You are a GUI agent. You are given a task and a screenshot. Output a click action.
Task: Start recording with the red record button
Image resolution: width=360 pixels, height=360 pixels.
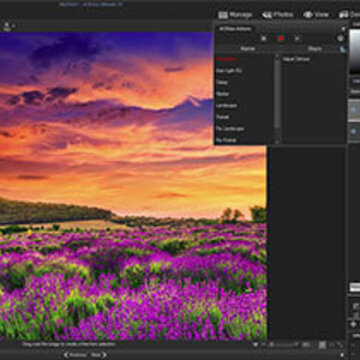[x=281, y=39]
